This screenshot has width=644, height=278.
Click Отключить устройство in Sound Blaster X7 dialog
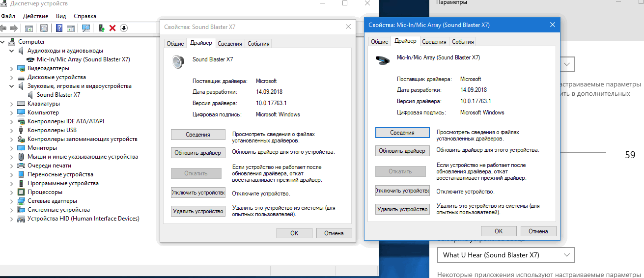(x=198, y=193)
